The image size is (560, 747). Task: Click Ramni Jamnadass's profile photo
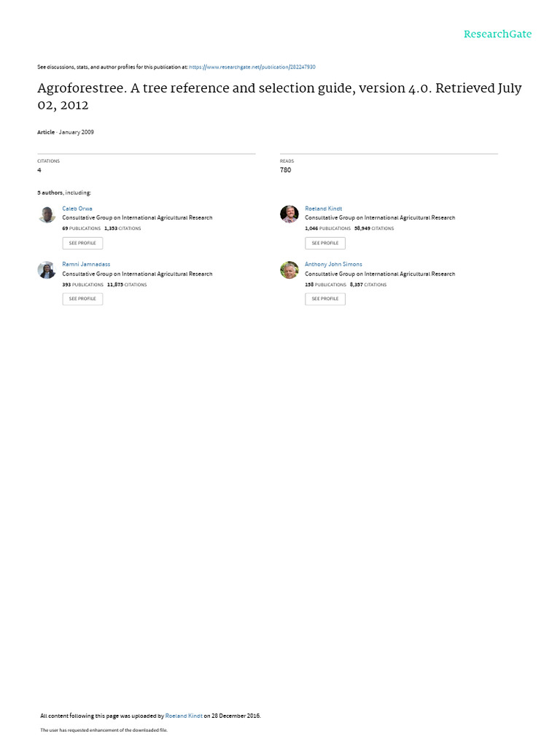click(47, 270)
